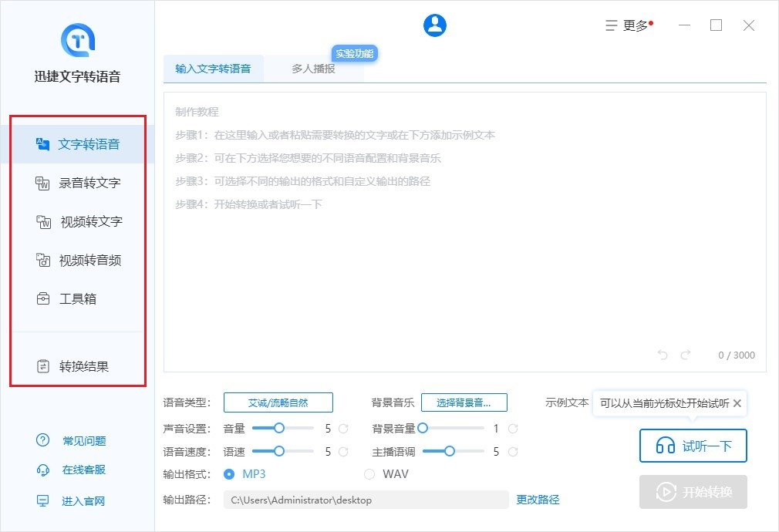Select 录音转文字 in the sidebar
Image resolution: width=779 pixels, height=532 pixels.
pos(77,183)
